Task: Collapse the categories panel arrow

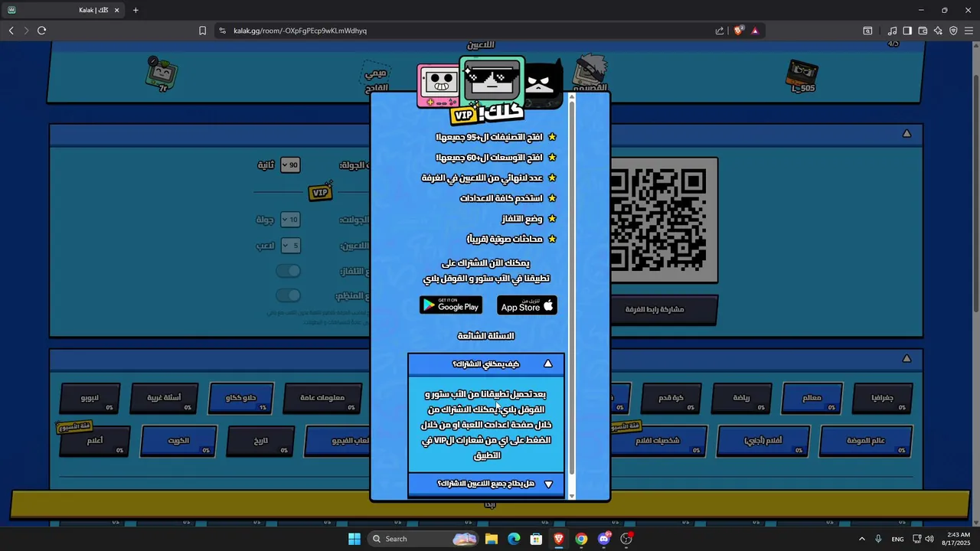Action: 906,358
